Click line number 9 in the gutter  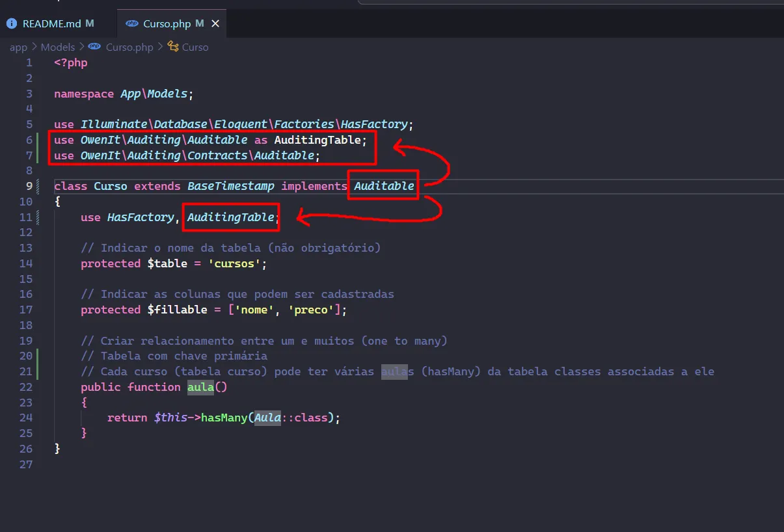pyautogui.click(x=29, y=186)
